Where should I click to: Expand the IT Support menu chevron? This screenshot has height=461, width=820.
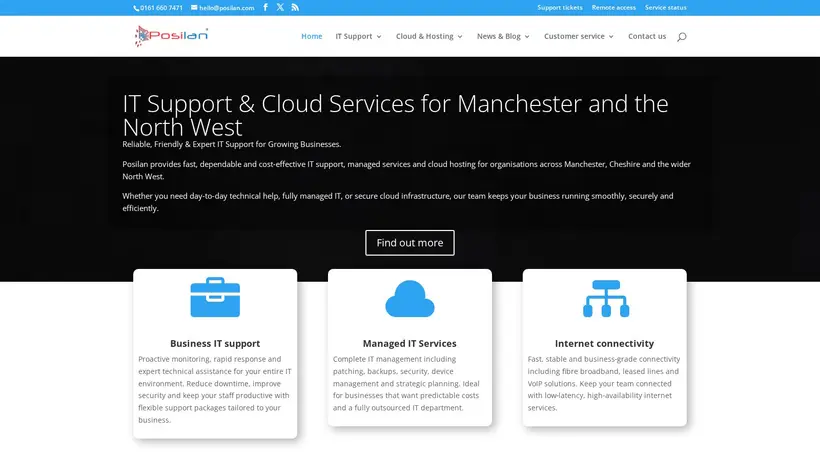pyautogui.click(x=379, y=37)
